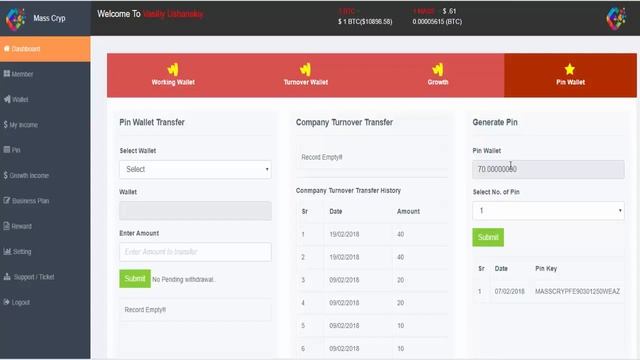Viewport: 640px width, 360px height.
Task: Switch to Working Wallet tab label
Action: coord(173,82)
